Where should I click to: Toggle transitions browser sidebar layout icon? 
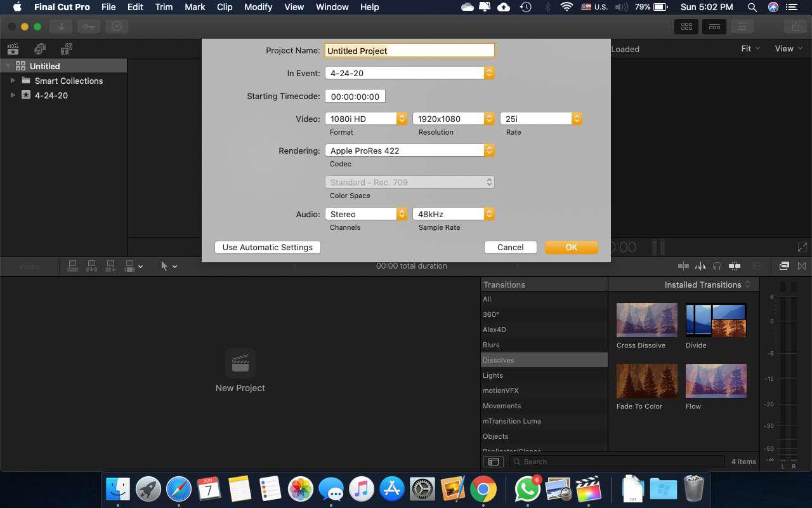tap(493, 462)
